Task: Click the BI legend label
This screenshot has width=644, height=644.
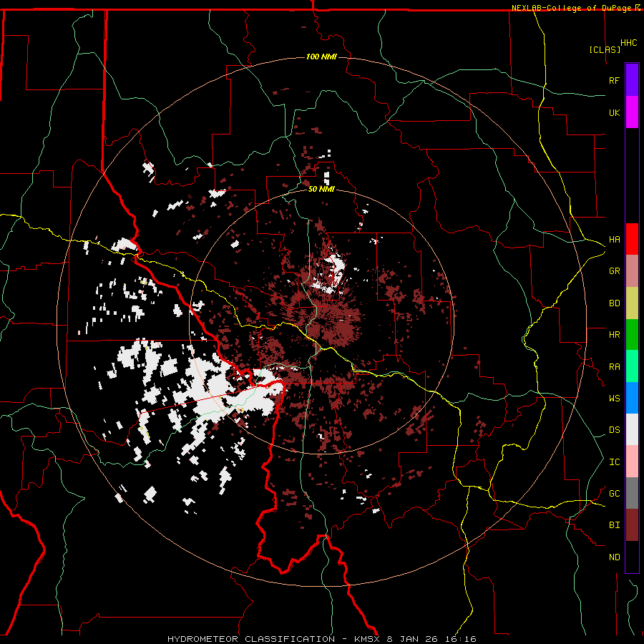Action: [x=614, y=525]
